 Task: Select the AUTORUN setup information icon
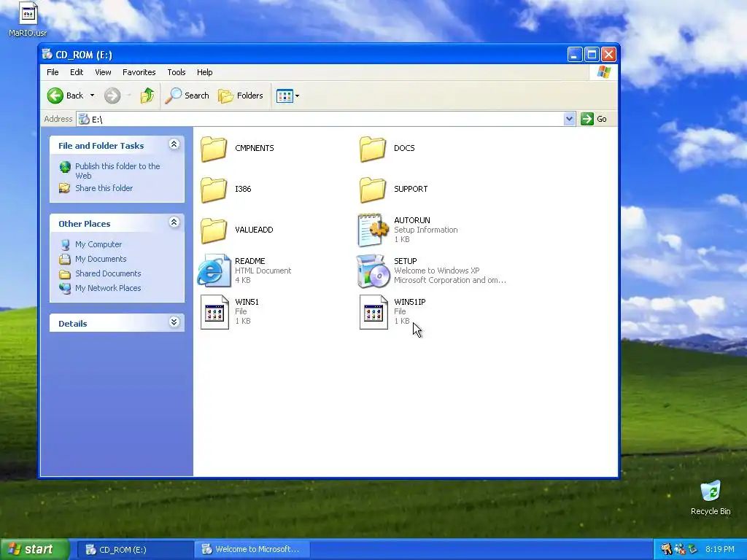coord(373,230)
